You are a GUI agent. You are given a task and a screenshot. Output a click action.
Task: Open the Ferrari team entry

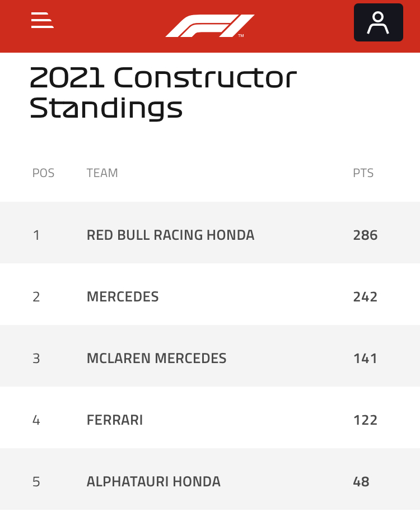[210, 417]
